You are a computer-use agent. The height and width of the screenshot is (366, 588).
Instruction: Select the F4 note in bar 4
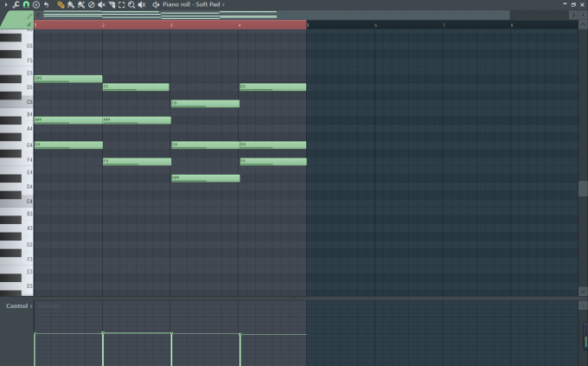(273, 162)
